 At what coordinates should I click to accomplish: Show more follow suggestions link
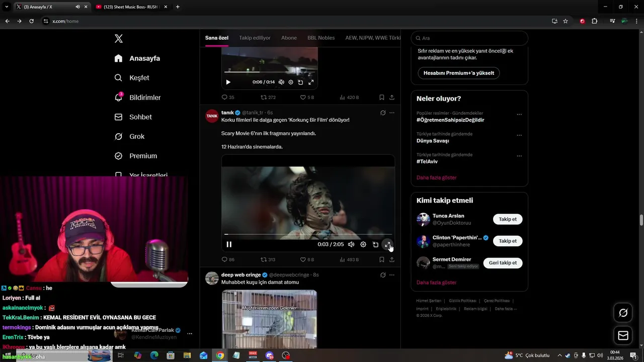[x=437, y=283]
